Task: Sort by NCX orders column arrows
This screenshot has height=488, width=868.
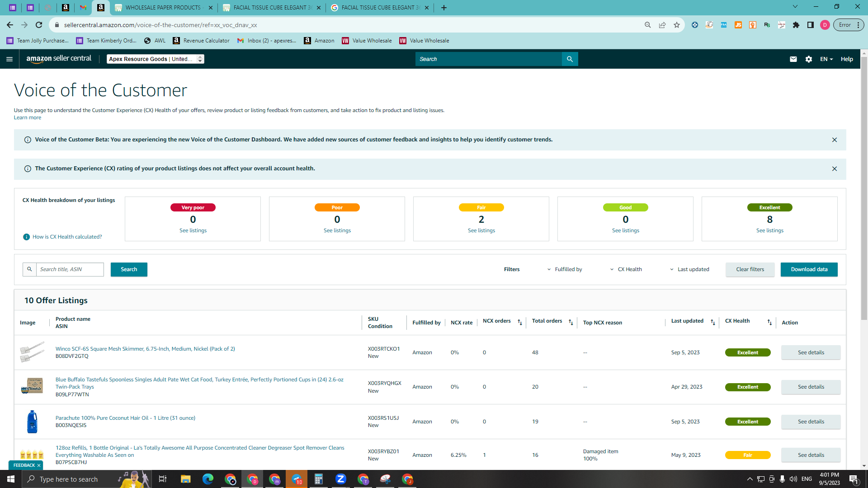Action: (x=520, y=322)
